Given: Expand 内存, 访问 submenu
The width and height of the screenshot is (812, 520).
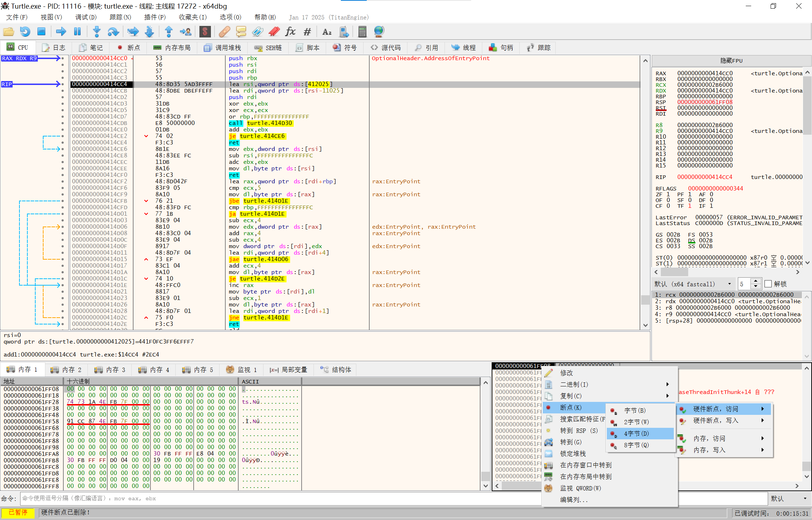Looking at the screenshot, I should pyautogui.click(x=724, y=439).
